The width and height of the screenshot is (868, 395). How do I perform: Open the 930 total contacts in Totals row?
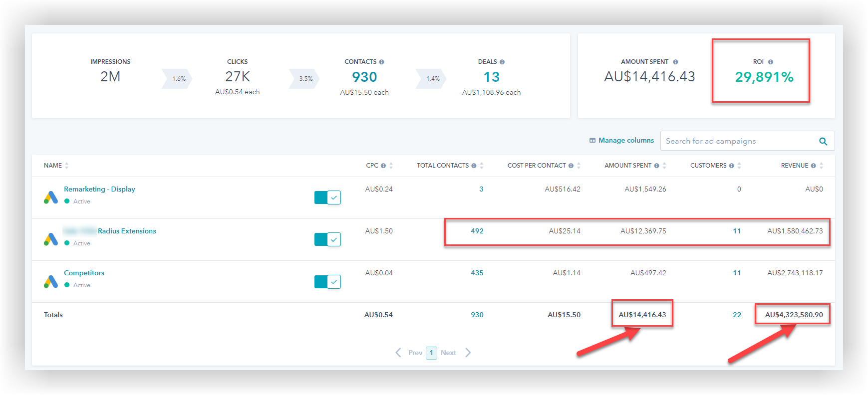(x=477, y=315)
